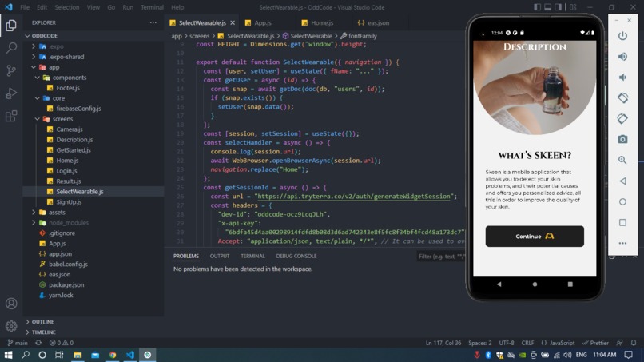644x362 pixels.
Task: Click the sync changes icon in status bar
Action: (x=38, y=343)
